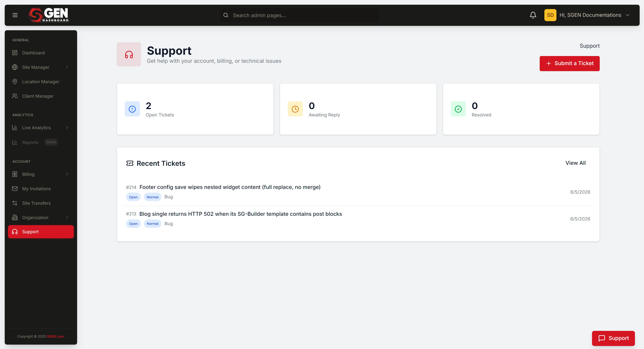Click Hi, SGEN Documentations greeting
This screenshot has height=349, width=644.
[590, 15]
